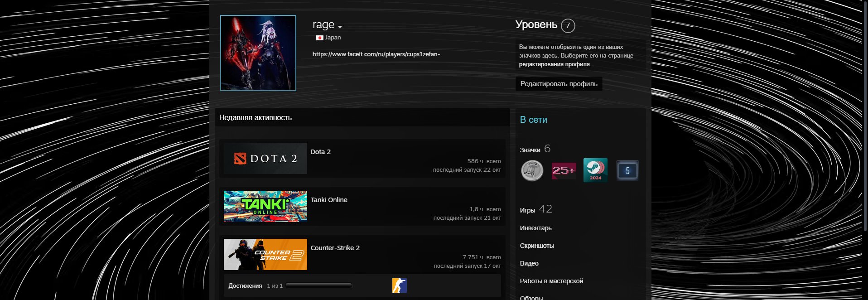Click the 7 751 ч. всего playtime text
868x300 pixels.
coord(482,257)
